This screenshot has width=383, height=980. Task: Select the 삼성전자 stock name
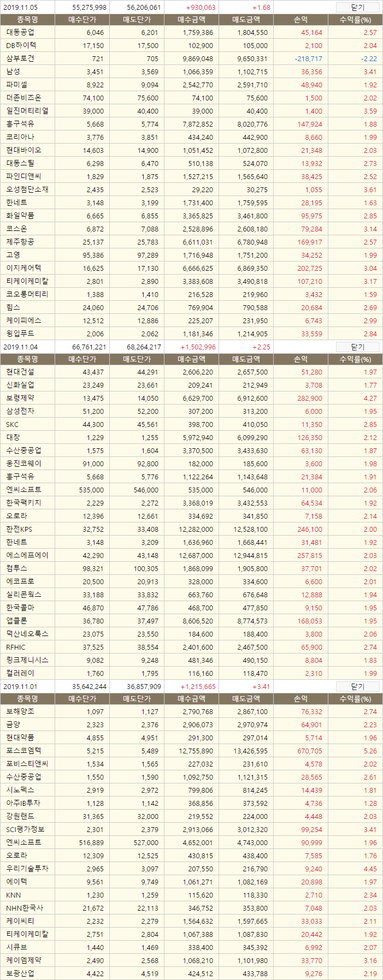tap(20, 412)
